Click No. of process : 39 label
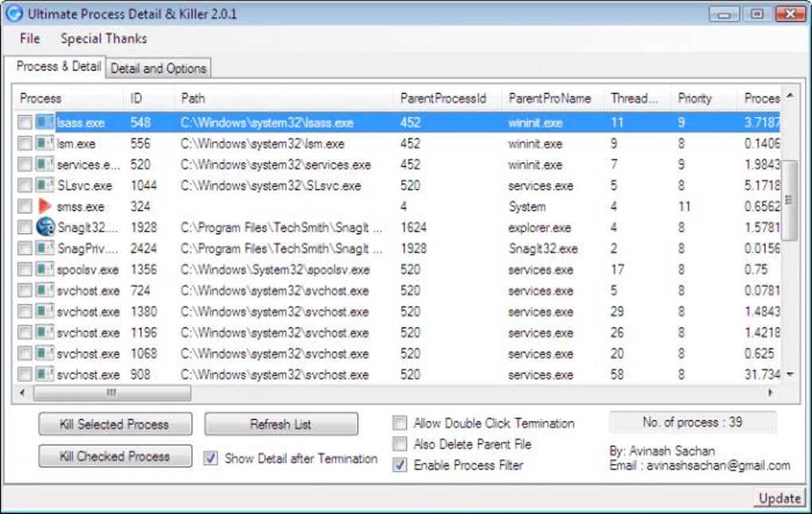 point(693,422)
